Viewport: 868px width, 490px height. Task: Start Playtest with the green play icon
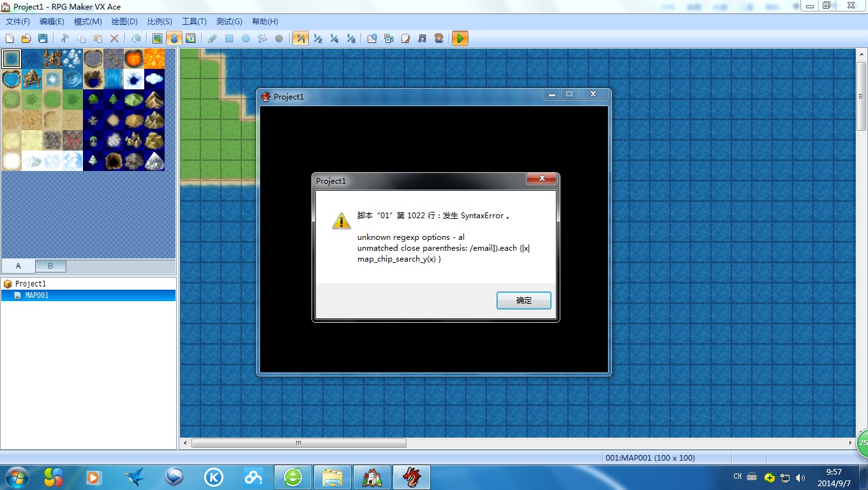tap(460, 38)
